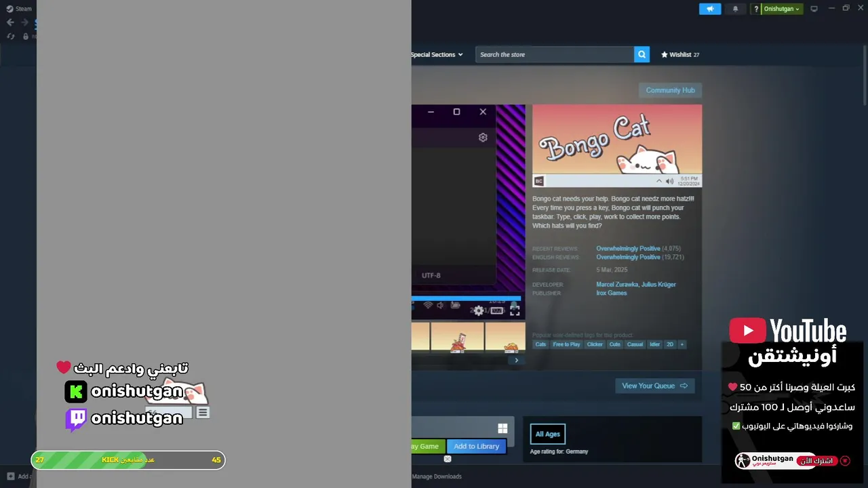Select the Clicker tag
The height and width of the screenshot is (488, 868).
(x=595, y=344)
